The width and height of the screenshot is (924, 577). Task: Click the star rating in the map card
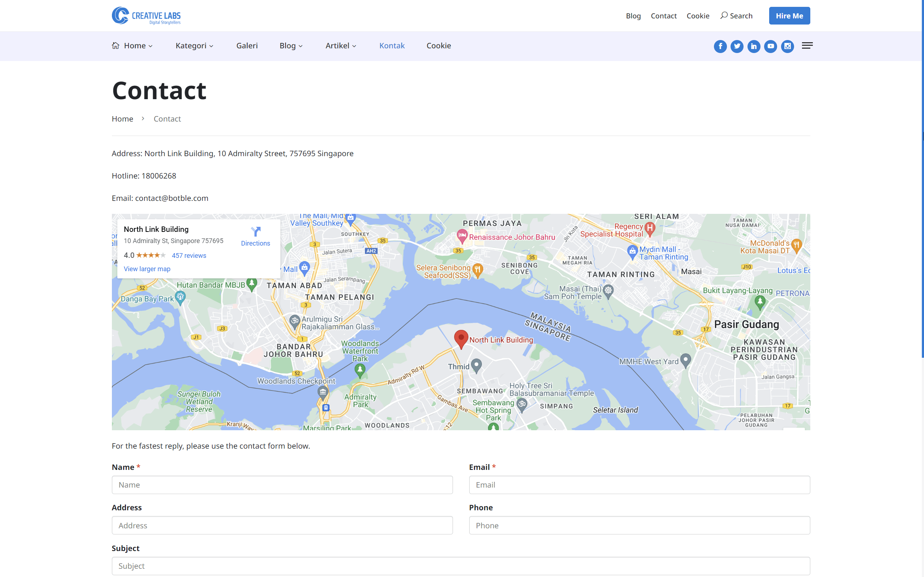tap(152, 255)
